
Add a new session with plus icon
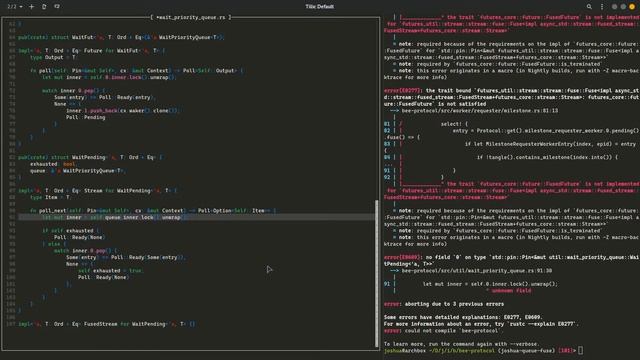[x=31, y=7]
